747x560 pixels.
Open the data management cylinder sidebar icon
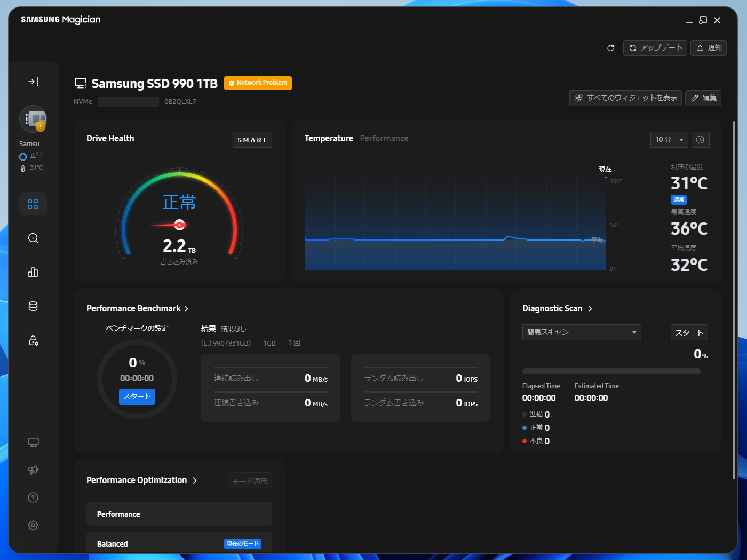click(33, 306)
